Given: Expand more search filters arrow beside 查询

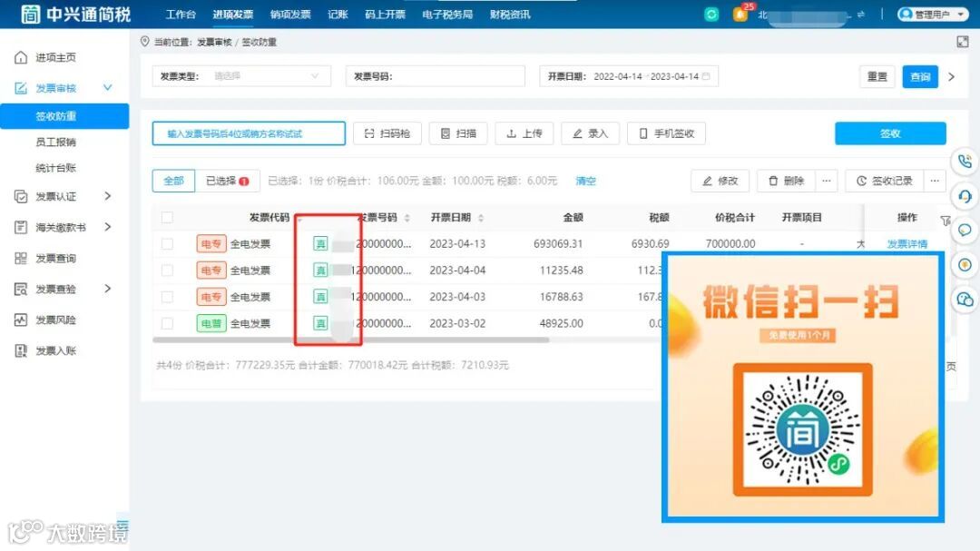Looking at the screenshot, I should (951, 77).
